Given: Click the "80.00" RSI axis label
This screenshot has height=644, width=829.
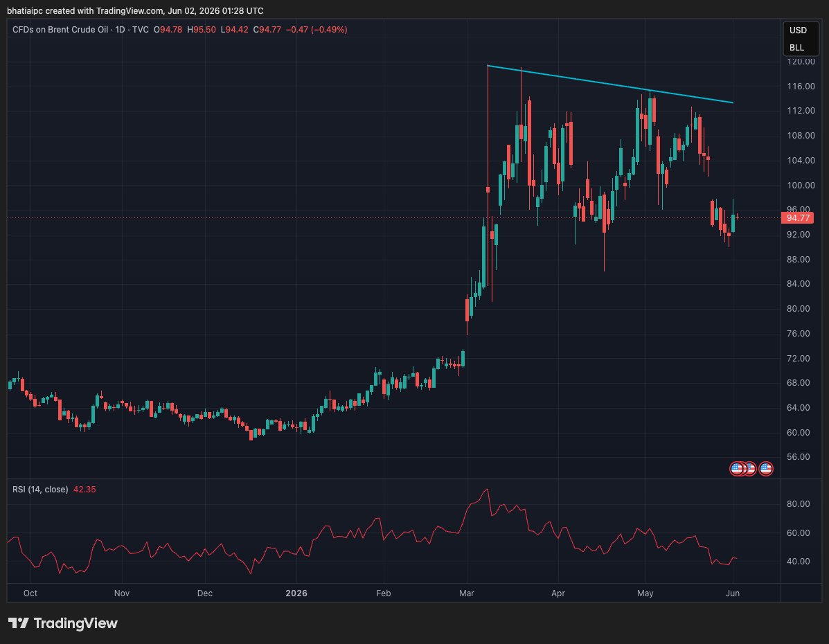Looking at the screenshot, I should 799,504.
